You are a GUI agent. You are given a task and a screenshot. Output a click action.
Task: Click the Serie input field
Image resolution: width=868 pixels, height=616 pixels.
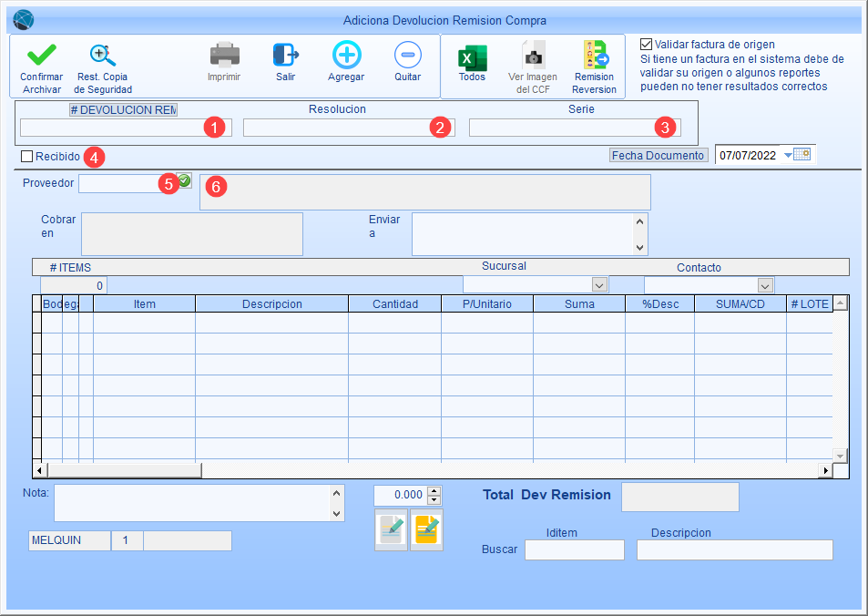tap(575, 128)
